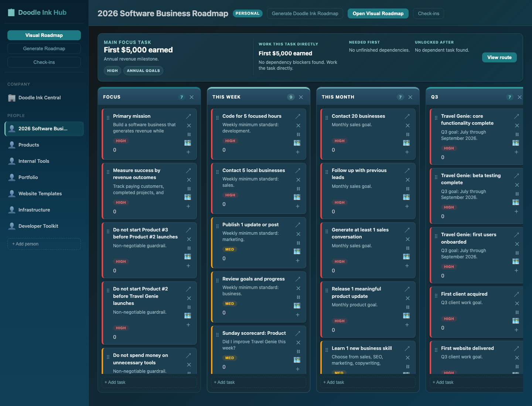Open map icon on Contact 20 businesses card
This screenshot has height=406, width=532.
point(406,143)
